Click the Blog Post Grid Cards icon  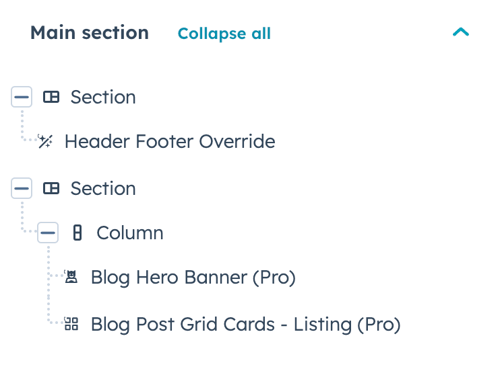[71, 324]
